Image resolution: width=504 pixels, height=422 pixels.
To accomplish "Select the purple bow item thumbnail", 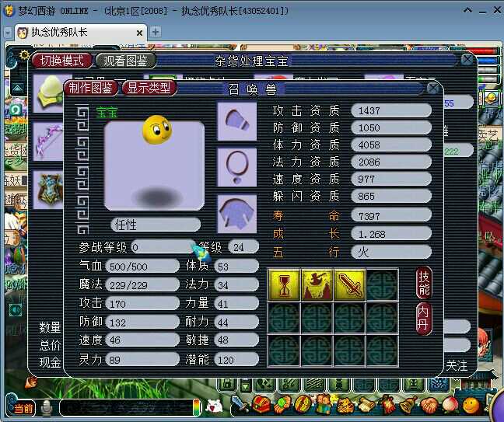I will 48,141.
